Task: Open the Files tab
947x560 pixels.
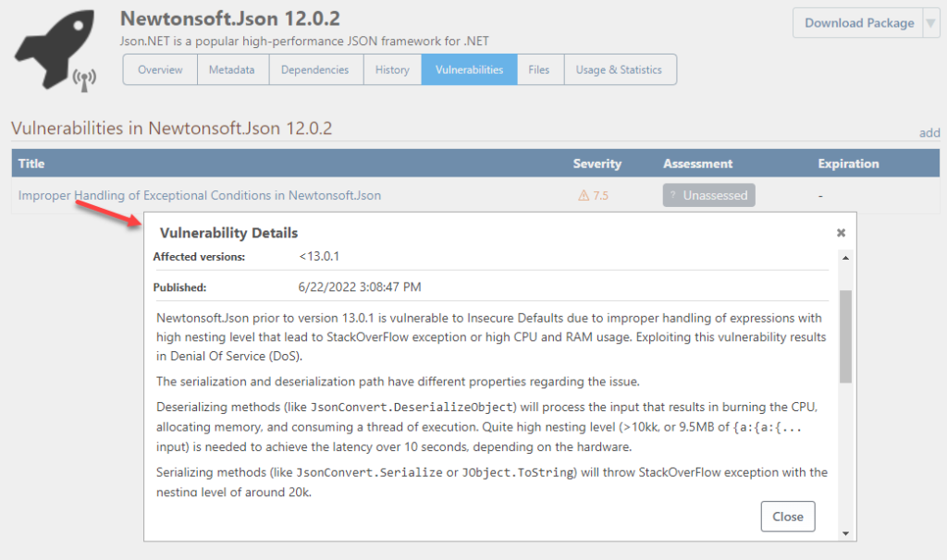Action: (x=539, y=69)
